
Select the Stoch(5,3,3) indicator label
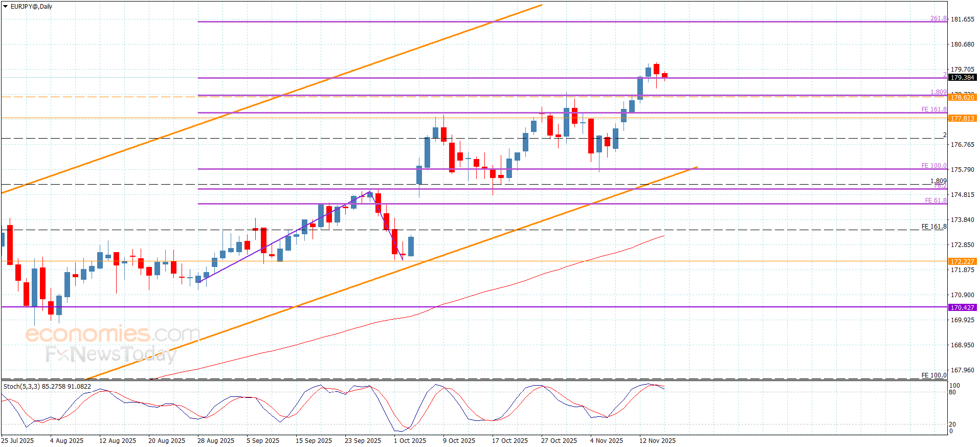[47, 387]
